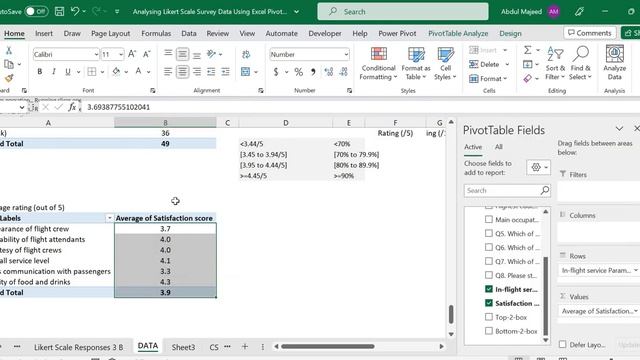
Task: Click the Analyze Data button
Action: tap(614, 63)
